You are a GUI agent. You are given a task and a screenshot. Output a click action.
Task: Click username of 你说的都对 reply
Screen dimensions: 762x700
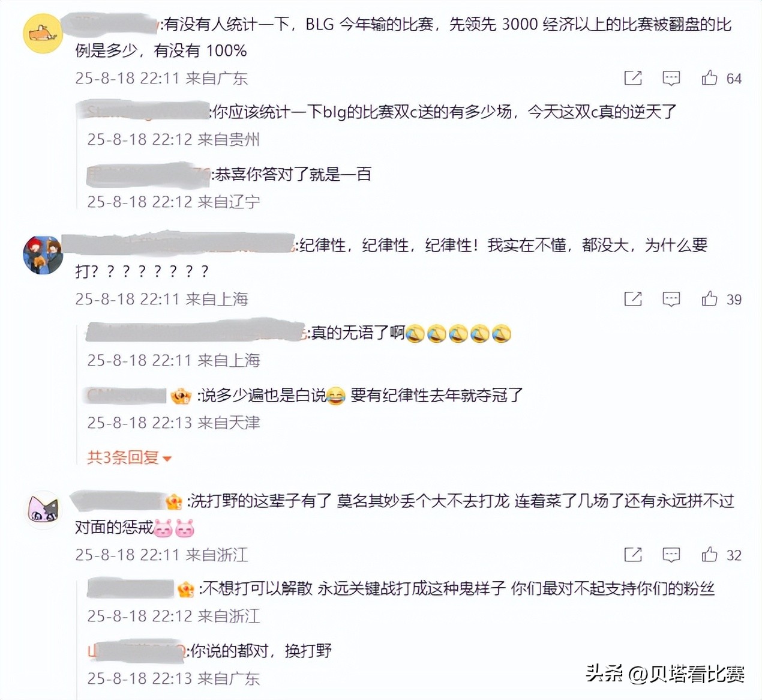point(137,651)
